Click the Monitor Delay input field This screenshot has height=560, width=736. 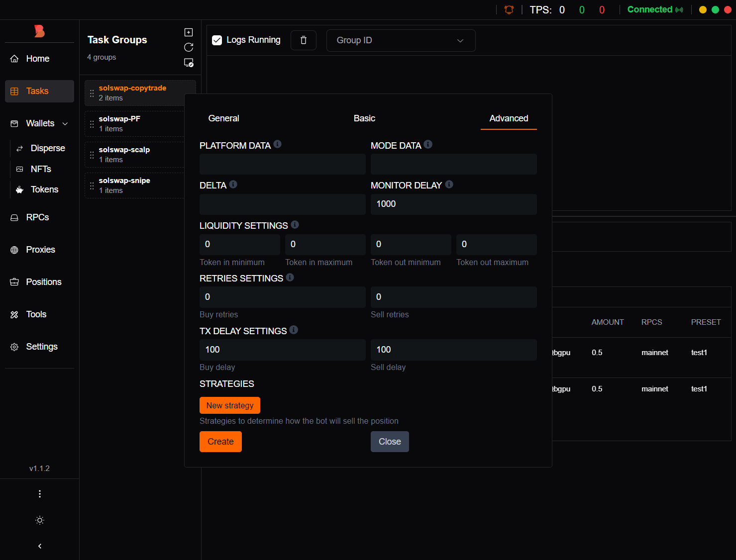click(453, 204)
